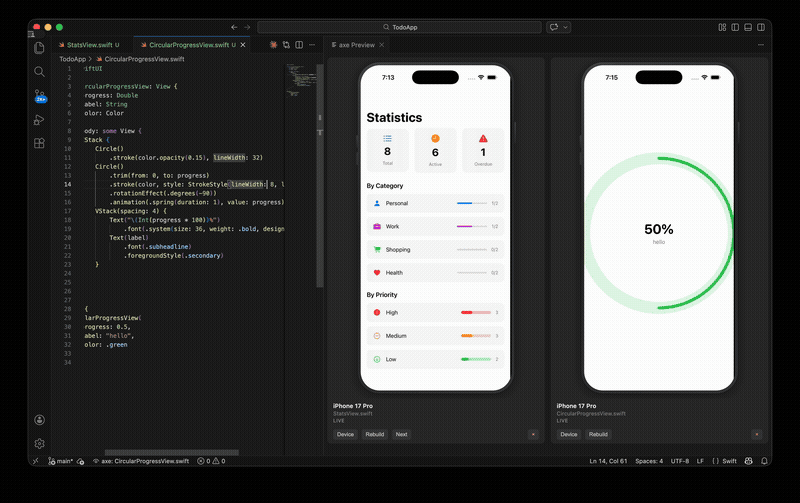
Task: Click the Shopping category row in preview
Action: point(435,249)
